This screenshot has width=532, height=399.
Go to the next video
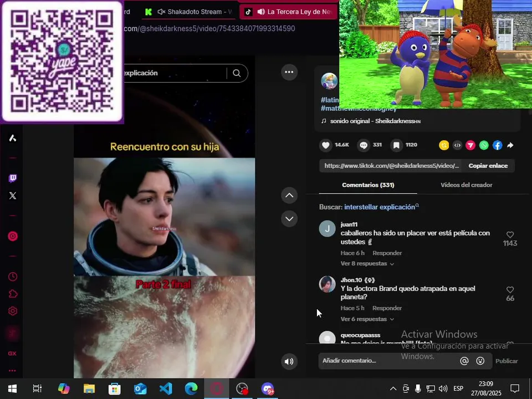tap(289, 219)
